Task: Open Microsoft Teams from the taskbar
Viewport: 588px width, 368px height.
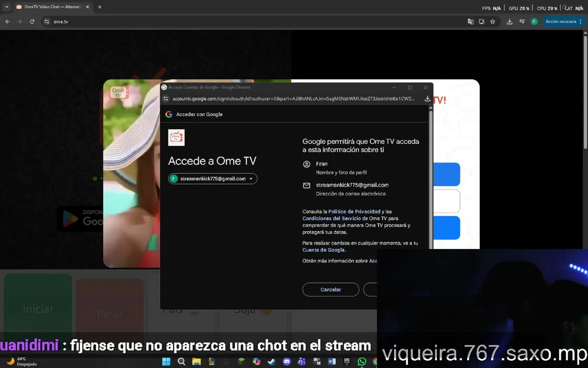Action: tap(302, 361)
